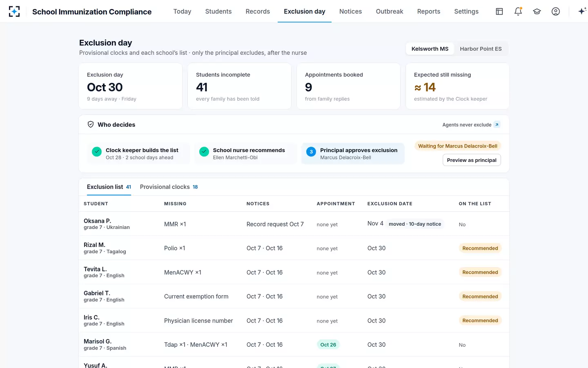Open student Oksana P.
This screenshot has height=368, width=588.
click(97, 221)
